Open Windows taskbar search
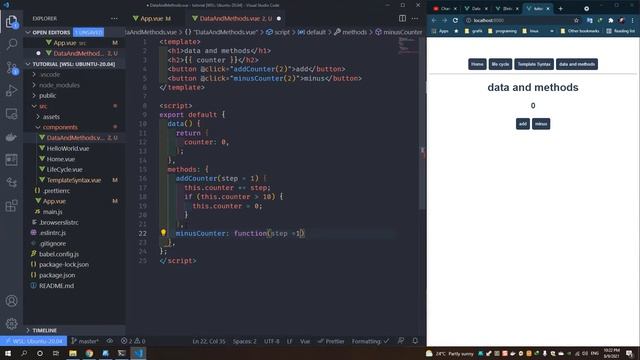640x360 pixels. click(x=24, y=353)
